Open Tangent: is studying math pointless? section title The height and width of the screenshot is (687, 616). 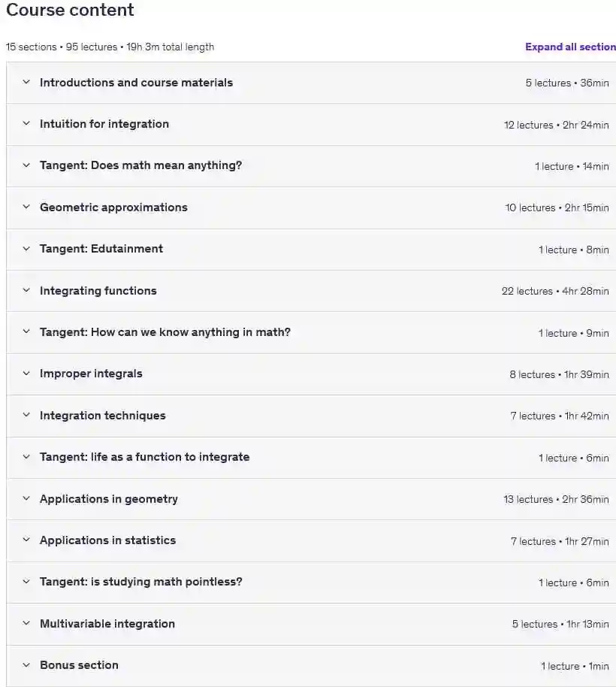[x=141, y=582]
